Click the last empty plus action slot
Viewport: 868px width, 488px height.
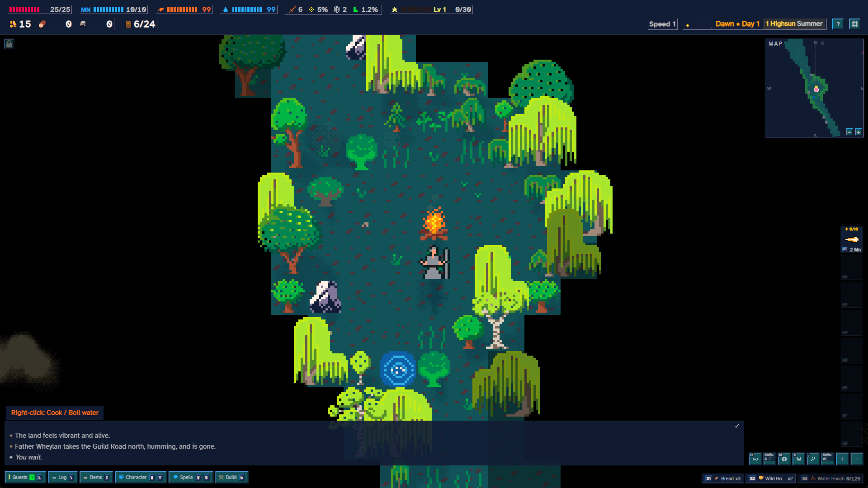857,459
